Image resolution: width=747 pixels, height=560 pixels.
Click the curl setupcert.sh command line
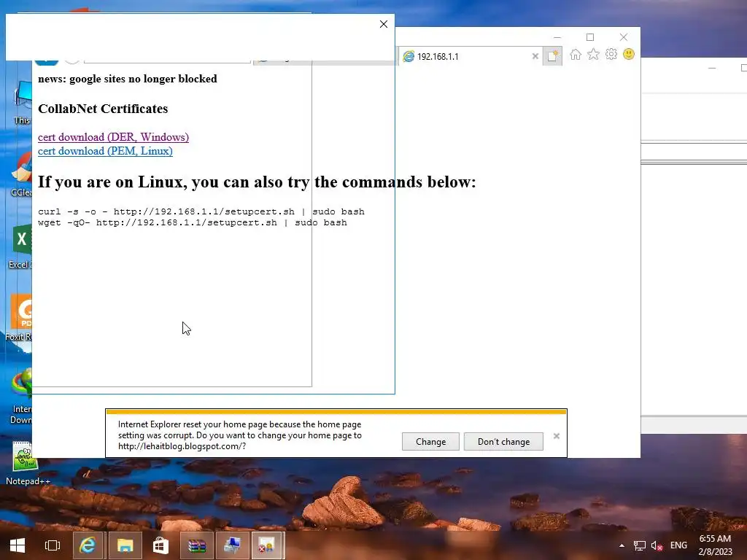pyautogui.click(x=201, y=211)
